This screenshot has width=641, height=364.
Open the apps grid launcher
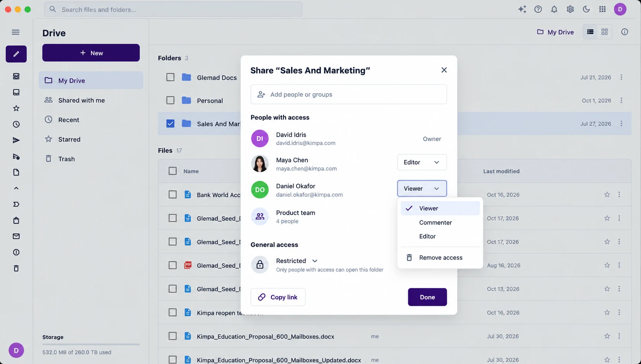602,9
